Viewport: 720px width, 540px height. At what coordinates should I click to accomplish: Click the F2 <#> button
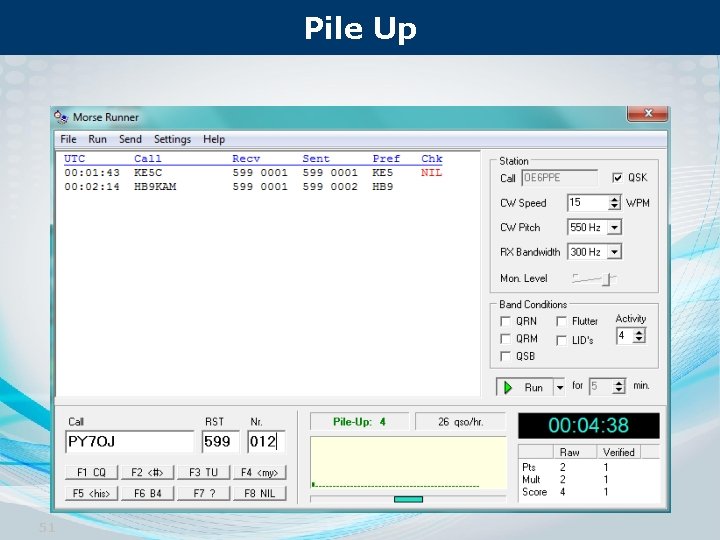[x=147, y=472]
